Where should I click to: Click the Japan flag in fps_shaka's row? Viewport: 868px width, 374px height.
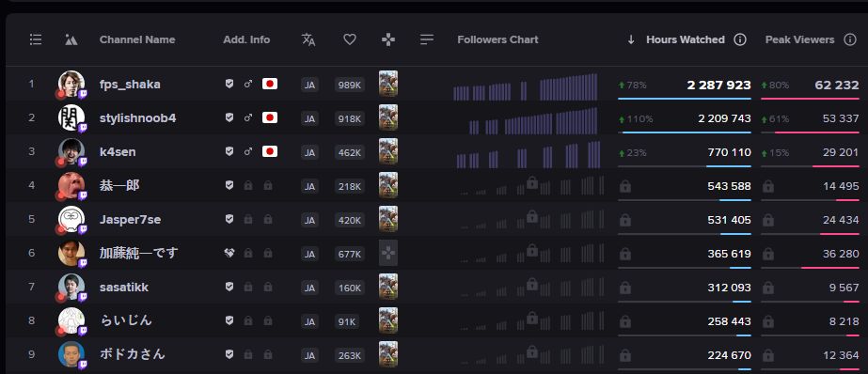click(x=270, y=84)
